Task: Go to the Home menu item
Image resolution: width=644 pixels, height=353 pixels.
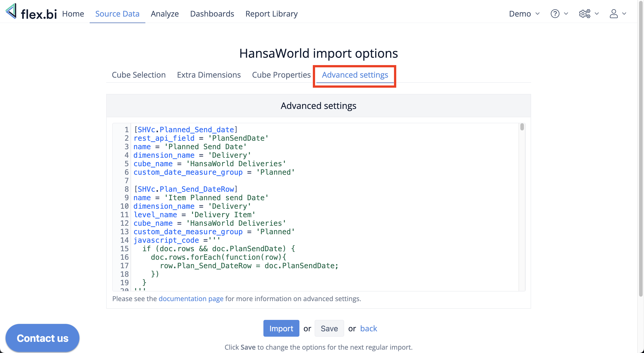Action: click(x=73, y=13)
